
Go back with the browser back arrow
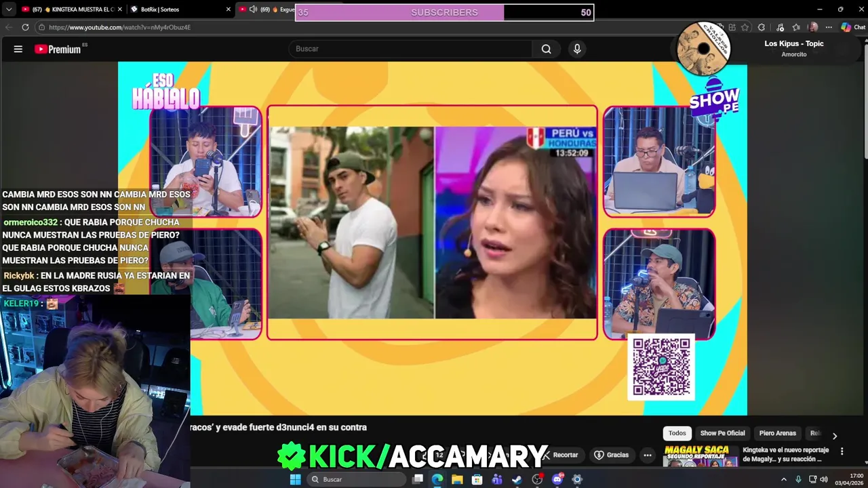click(x=9, y=27)
